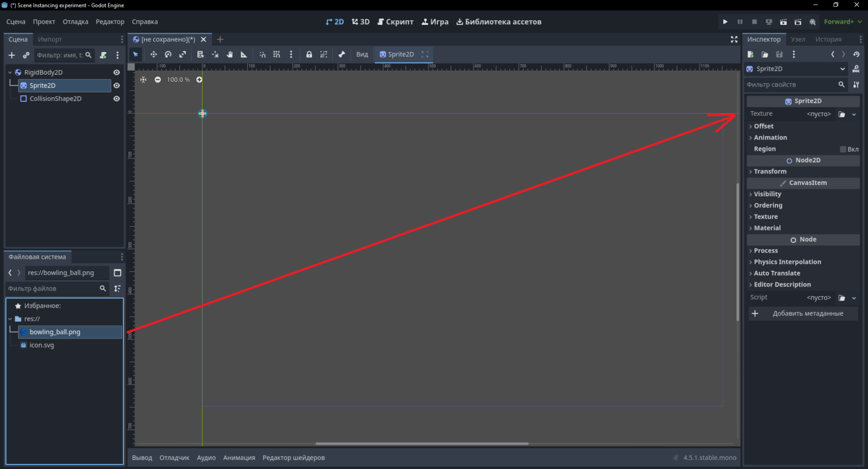This screenshot has width=868, height=469.
Task: Open the Редактор menu
Action: point(110,22)
